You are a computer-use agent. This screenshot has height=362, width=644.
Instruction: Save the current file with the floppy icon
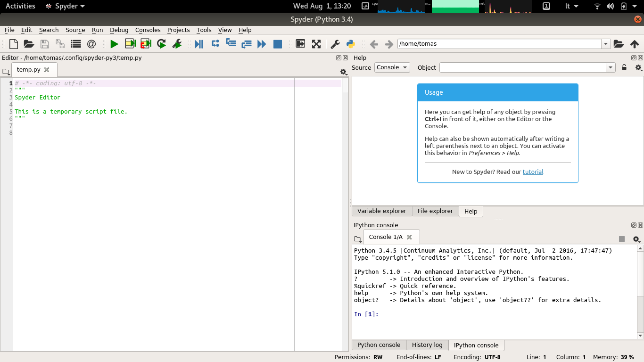(45, 44)
